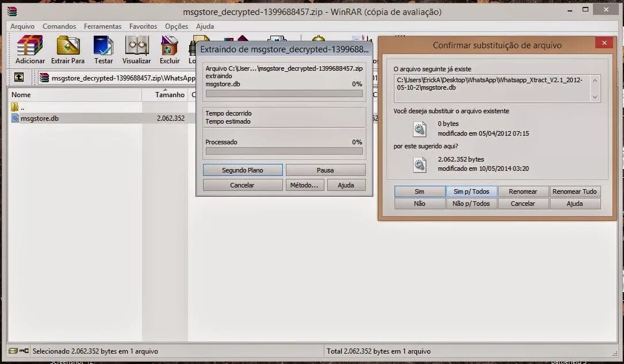
Task: Click new file icon beside 2.062.352 bytes
Action: point(419,164)
